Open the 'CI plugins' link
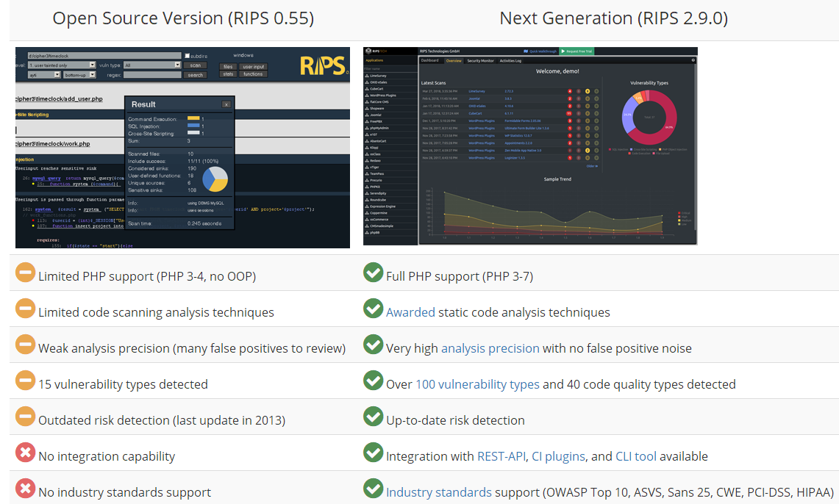This screenshot has width=839, height=504. [x=558, y=456]
